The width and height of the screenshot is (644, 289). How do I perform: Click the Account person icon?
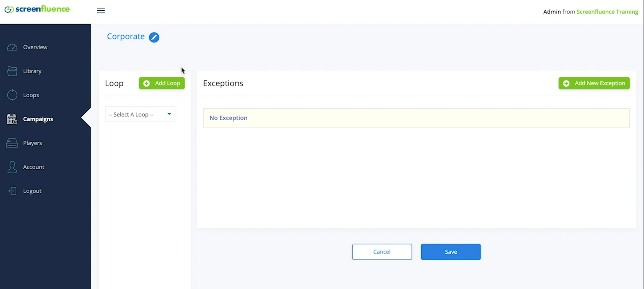(x=12, y=167)
